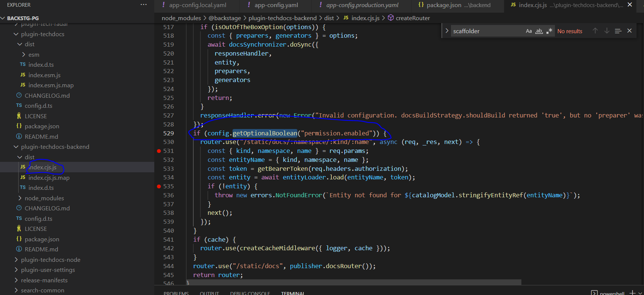This screenshot has height=295, width=644.
Task: Click node_modules in the breadcrumb
Action: [x=181, y=18]
